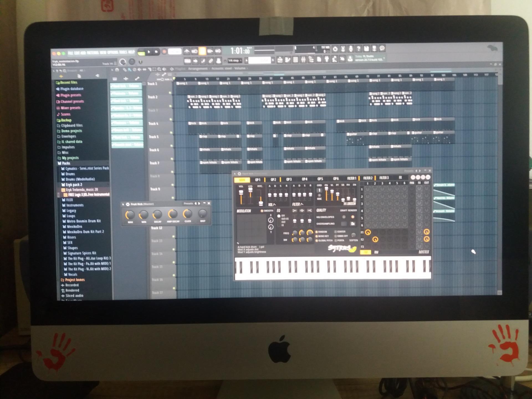Expand the Packs folder in browser
532x399 pixels.
(x=66, y=163)
